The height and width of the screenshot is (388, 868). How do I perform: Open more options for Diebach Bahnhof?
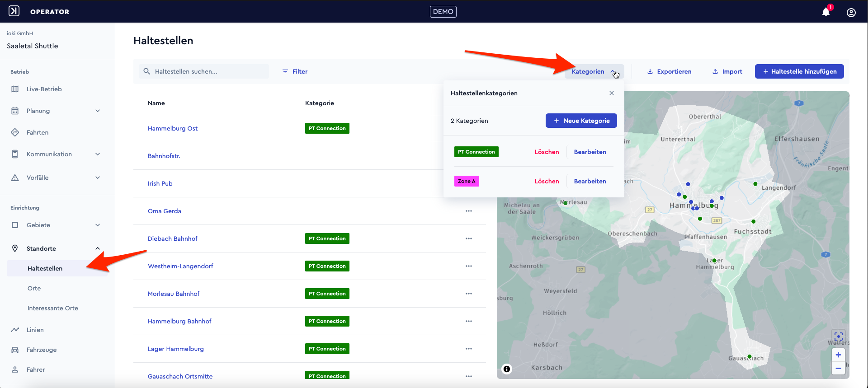tap(469, 238)
